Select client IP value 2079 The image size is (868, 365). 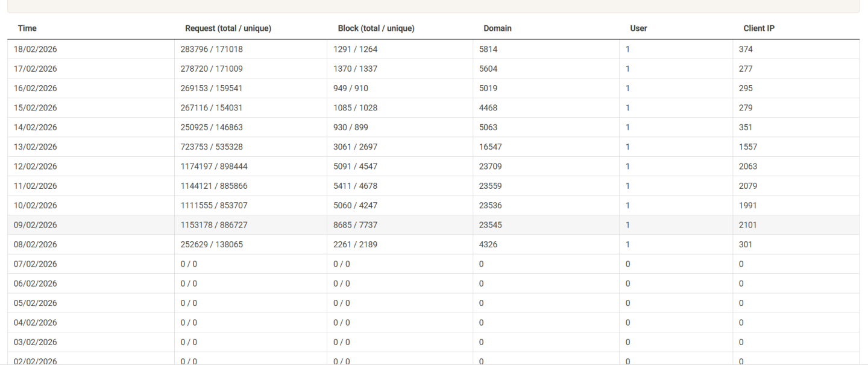[748, 186]
